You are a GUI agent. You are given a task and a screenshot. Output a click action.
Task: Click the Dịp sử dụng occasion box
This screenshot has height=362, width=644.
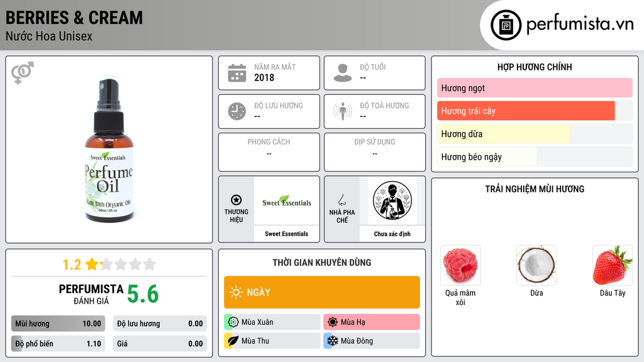pos(375,152)
